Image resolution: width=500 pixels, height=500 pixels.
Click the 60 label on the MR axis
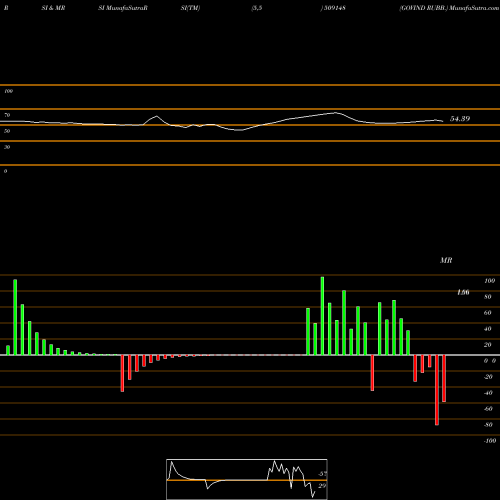tap(488, 313)
